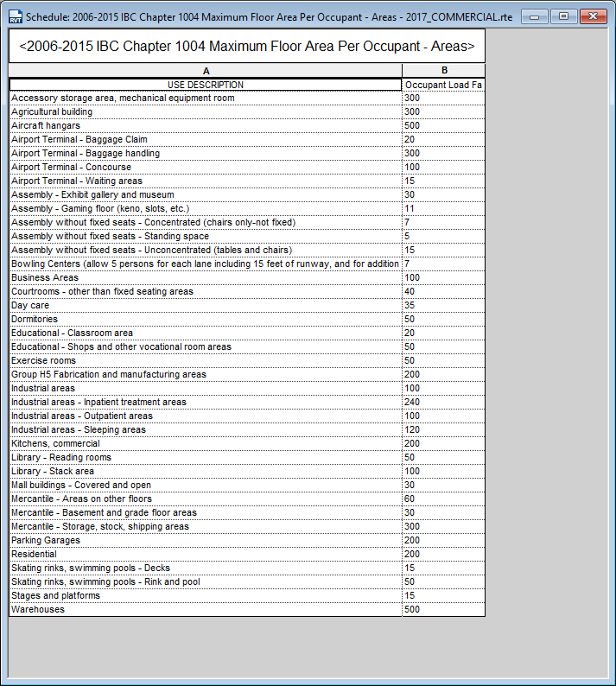Select Airport Terminal - Concourse

(x=206, y=167)
